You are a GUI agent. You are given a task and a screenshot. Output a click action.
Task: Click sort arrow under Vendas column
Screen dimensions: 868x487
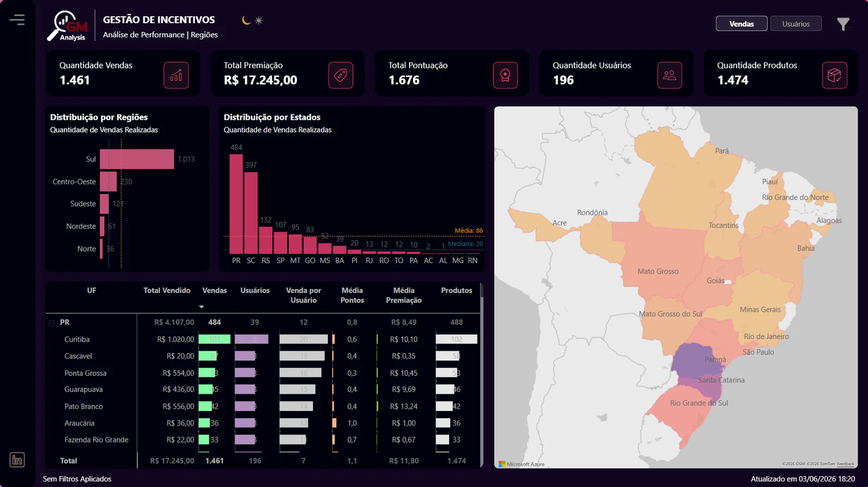[201, 307]
